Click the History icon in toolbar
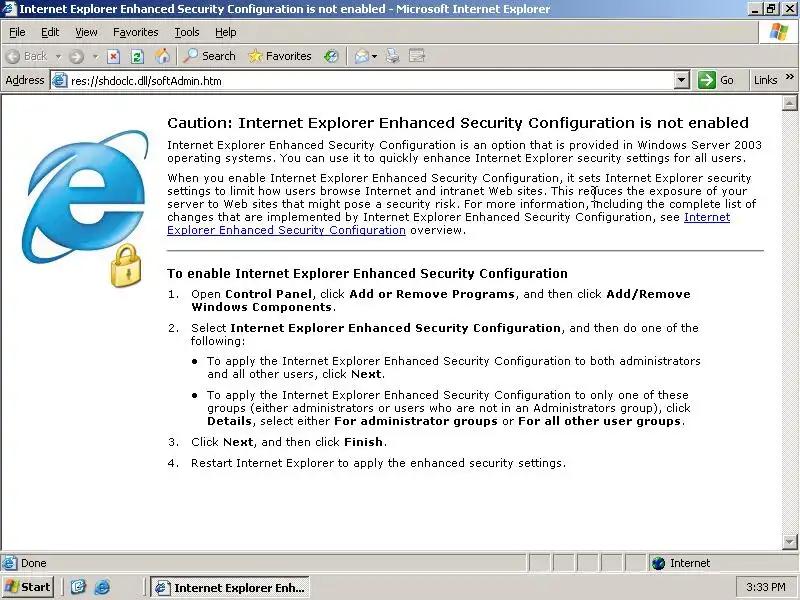 coord(331,56)
